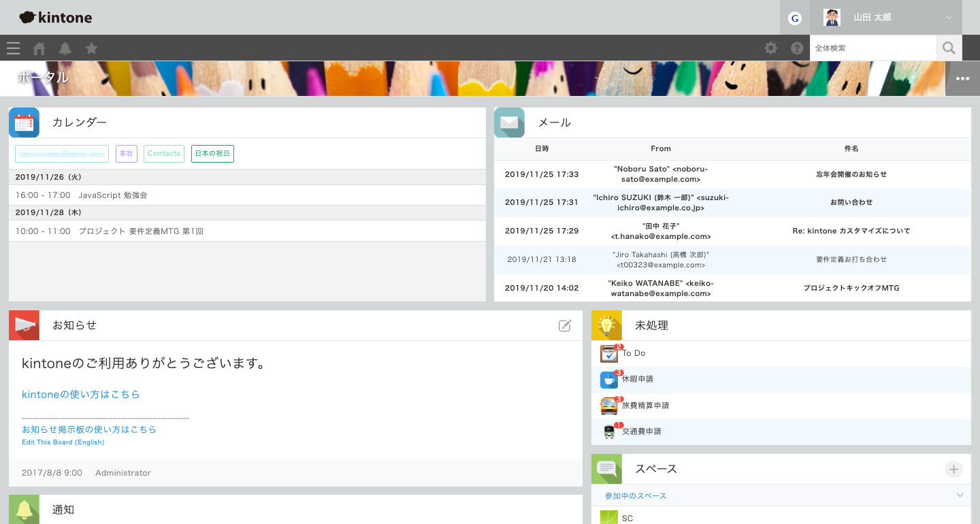The height and width of the screenshot is (524, 980).
Task: Edit the announcement with pencil icon
Action: click(x=564, y=326)
